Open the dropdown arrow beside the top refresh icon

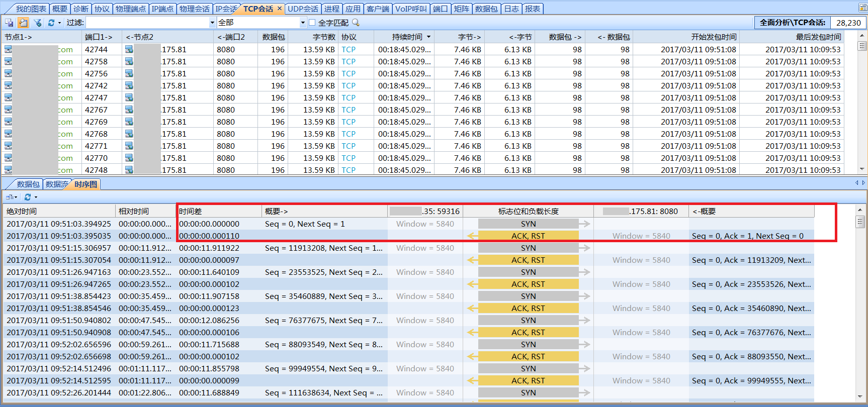(60, 23)
